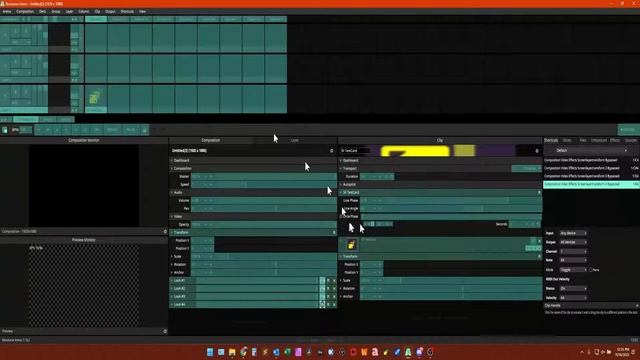Open the Timeline transport mode dropdown
Image resolution: width=640 pixels, height=360 pixels.
pos(526,168)
